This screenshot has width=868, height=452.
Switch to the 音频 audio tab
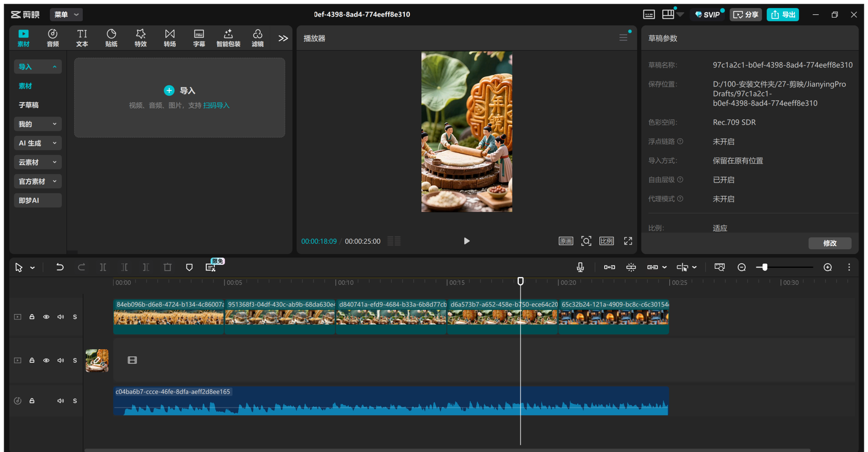pos(53,38)
